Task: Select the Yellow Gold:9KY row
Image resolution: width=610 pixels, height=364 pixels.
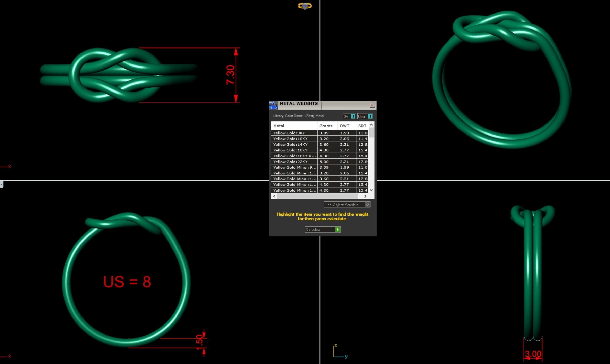Action: pos(320,133)
